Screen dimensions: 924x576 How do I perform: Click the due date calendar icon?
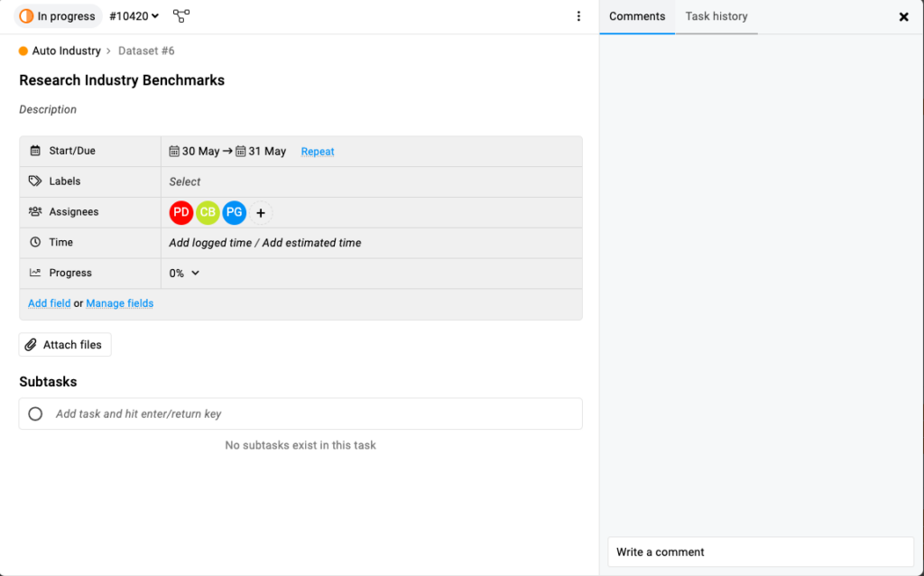(x=241, y=152)
